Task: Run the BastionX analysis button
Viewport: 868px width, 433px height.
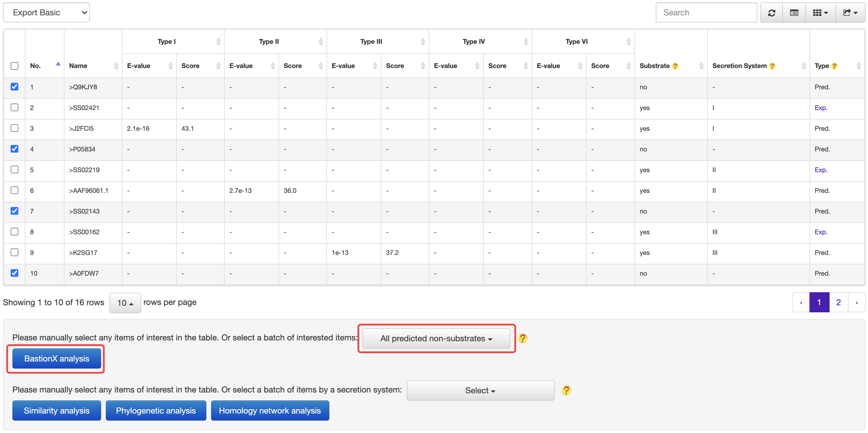Action: [x=56, y=358]
